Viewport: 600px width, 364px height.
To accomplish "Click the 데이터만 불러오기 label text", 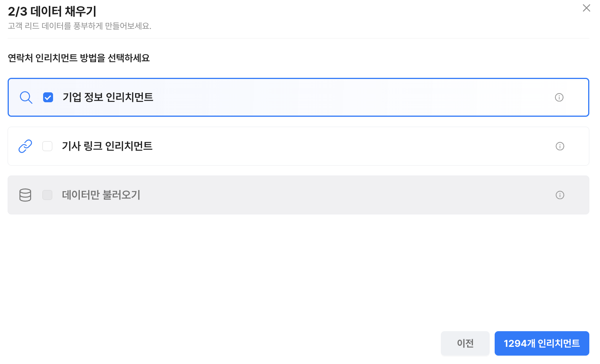I will click(101, 195).
